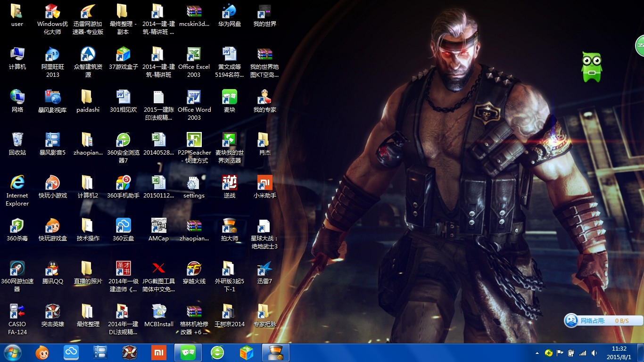Screen dimensions: 644x362
Task: Launch Office Excel 2003 shortcut
Action: tap(194, 62)
